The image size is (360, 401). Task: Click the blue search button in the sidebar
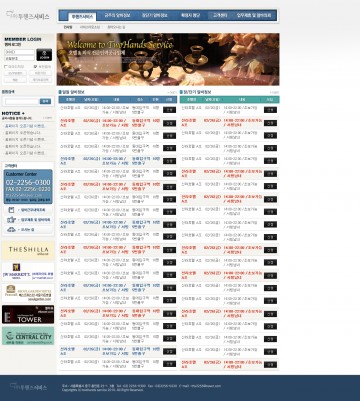pos(46,101)
